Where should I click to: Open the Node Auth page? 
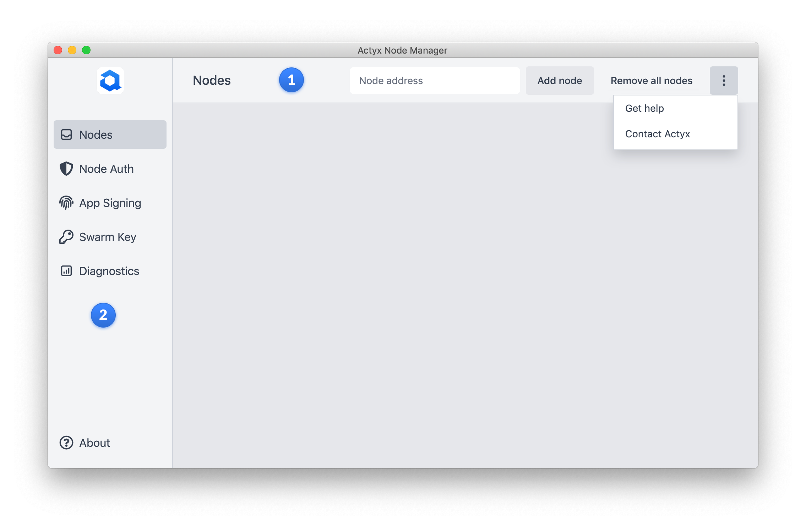[x=107, y=169]
